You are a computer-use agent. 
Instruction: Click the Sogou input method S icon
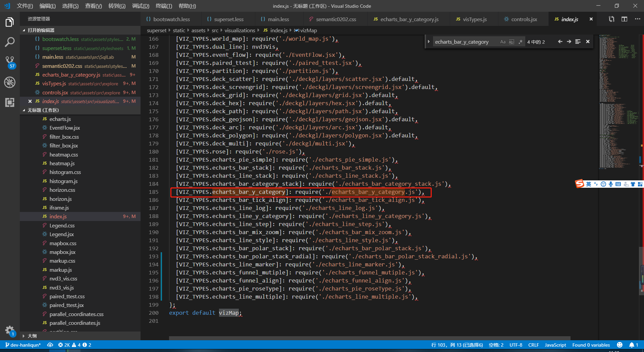580,184
